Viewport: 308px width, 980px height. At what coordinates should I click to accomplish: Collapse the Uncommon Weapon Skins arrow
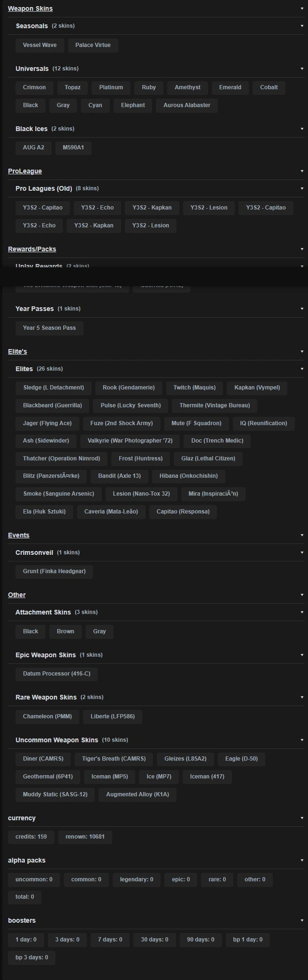302,740
